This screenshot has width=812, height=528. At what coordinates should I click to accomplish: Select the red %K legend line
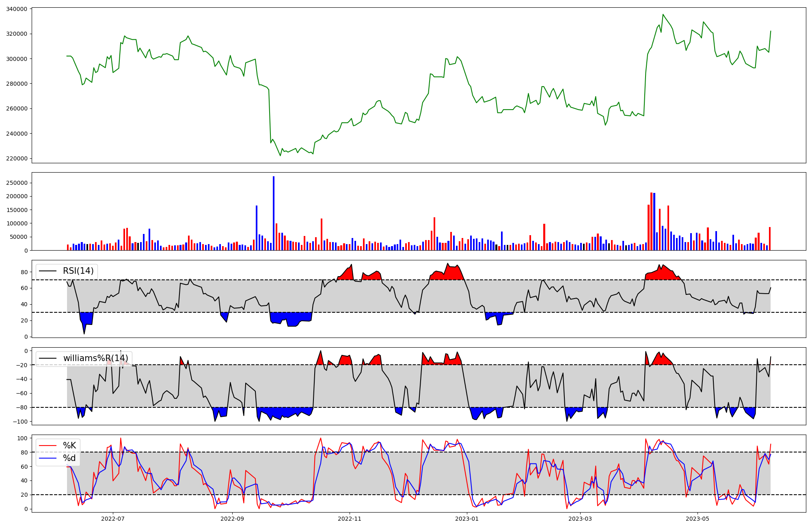coord(47,446)
